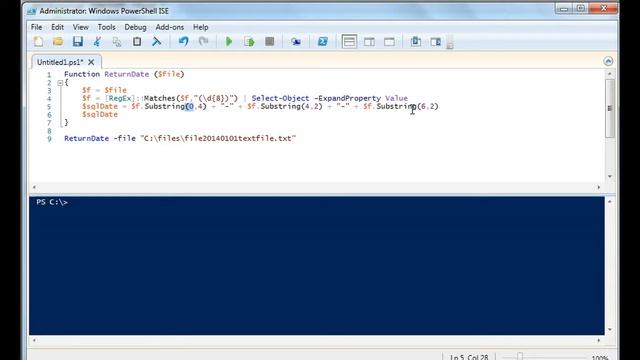Open the File menu
Image resolution: width=640 pixels, height=360 pixels.
click(36, 27)
